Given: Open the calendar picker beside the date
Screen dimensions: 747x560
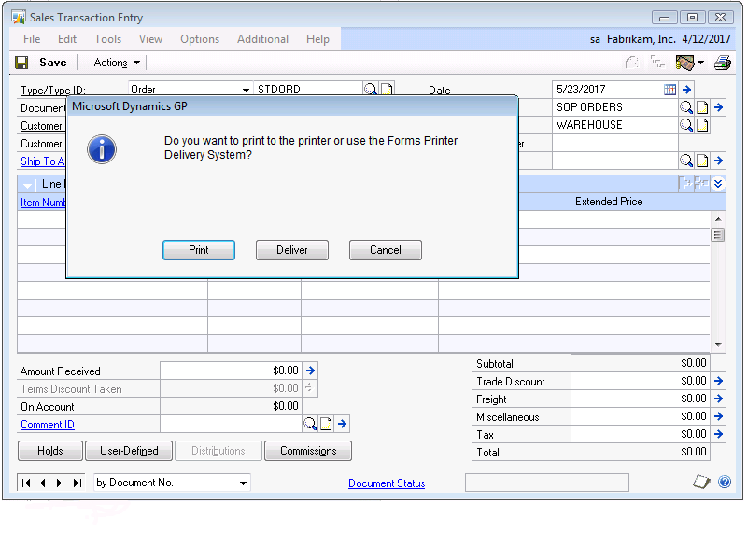Looking at the screenshot, I should click(x=669, y=90).
